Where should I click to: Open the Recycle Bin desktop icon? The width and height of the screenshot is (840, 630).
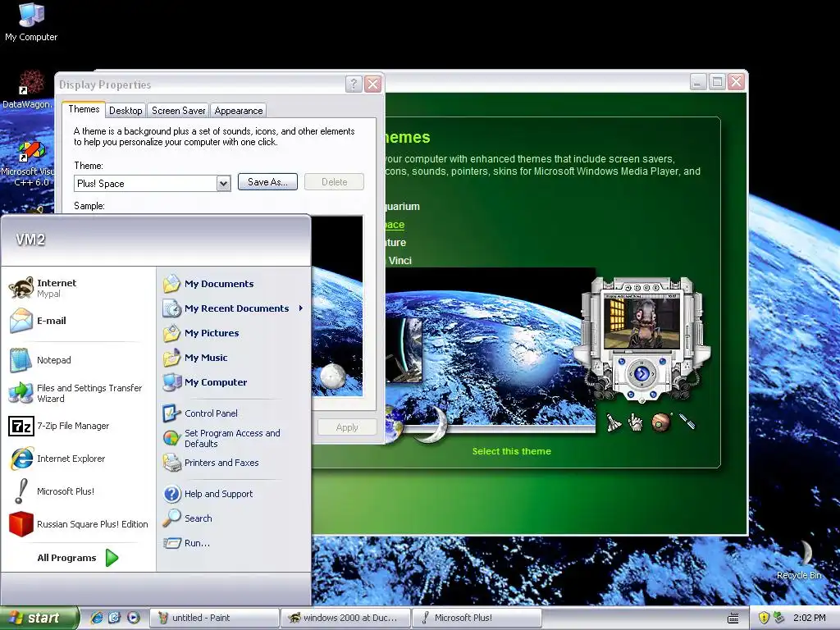coord(799,559)
